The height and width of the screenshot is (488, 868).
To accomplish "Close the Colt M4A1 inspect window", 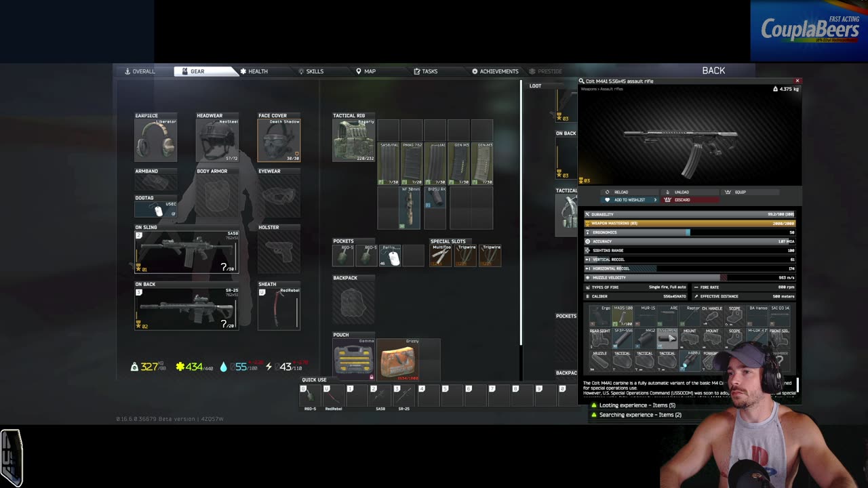I will [797, 81].
